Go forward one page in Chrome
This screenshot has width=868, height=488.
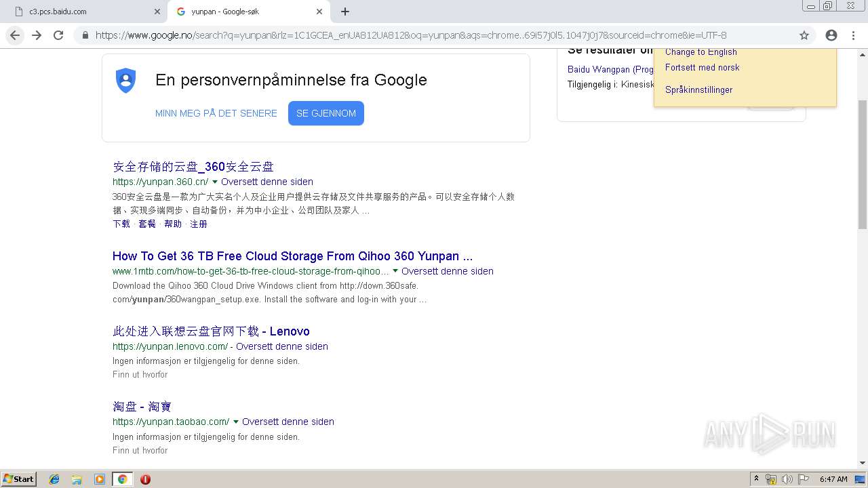37,35
